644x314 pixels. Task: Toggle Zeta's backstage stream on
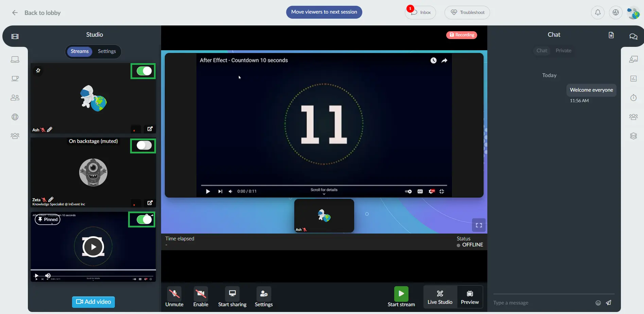point(144,146)
